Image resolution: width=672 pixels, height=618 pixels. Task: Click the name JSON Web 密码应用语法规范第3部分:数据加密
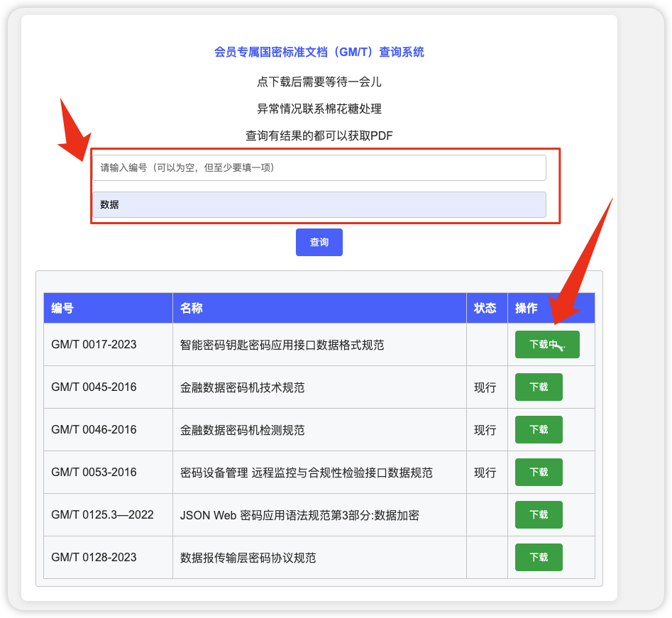tap(299, 514)
